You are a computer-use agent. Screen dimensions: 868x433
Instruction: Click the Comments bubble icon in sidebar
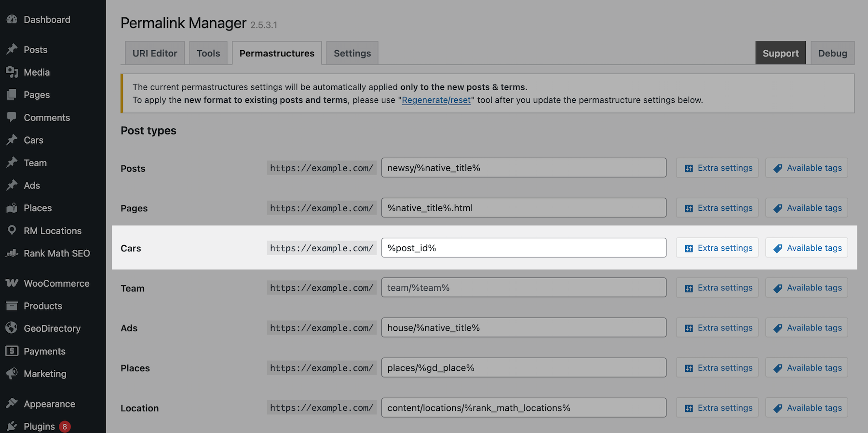pos(12,117)
